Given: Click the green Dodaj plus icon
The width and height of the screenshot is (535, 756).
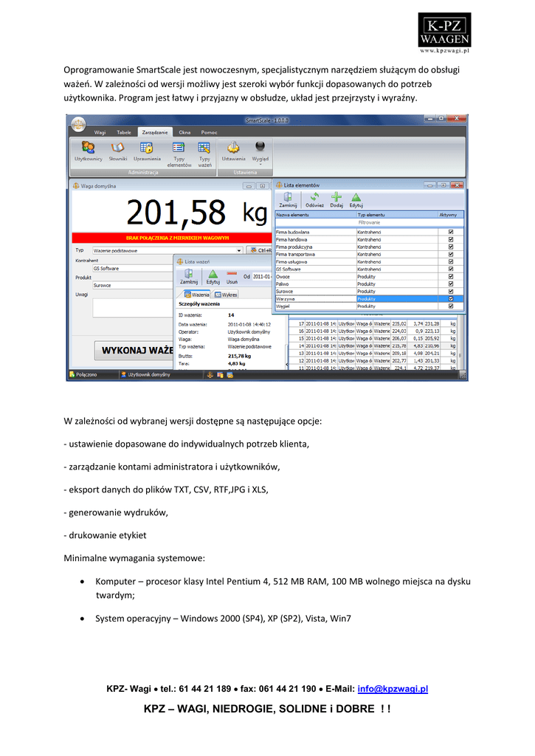Looking at the screenshot, I should click(x=336, y=198).
